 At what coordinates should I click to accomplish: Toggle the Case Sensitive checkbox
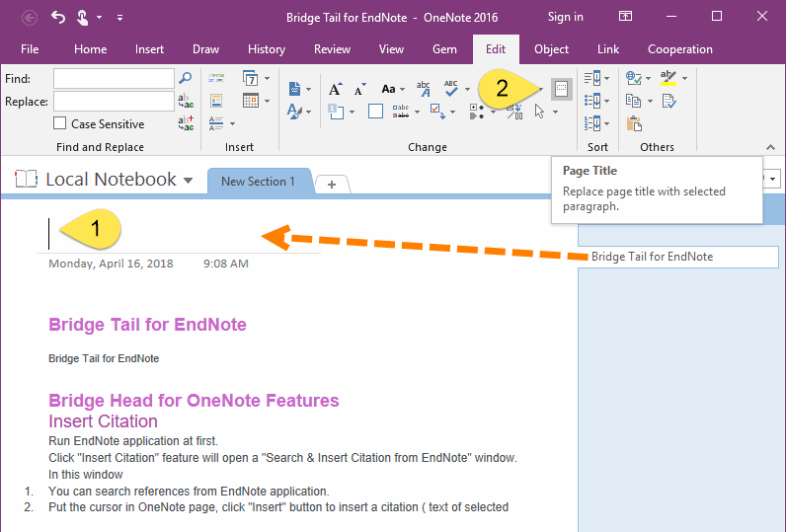click(x=59, y=123)
